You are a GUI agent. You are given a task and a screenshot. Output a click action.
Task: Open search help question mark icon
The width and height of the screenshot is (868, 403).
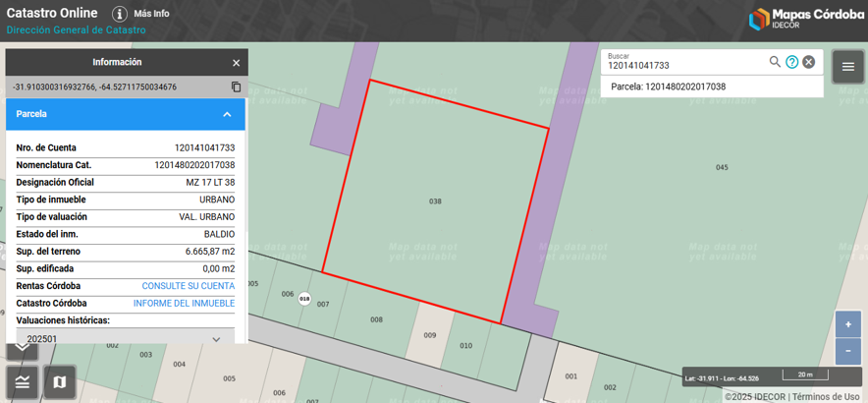792,62
